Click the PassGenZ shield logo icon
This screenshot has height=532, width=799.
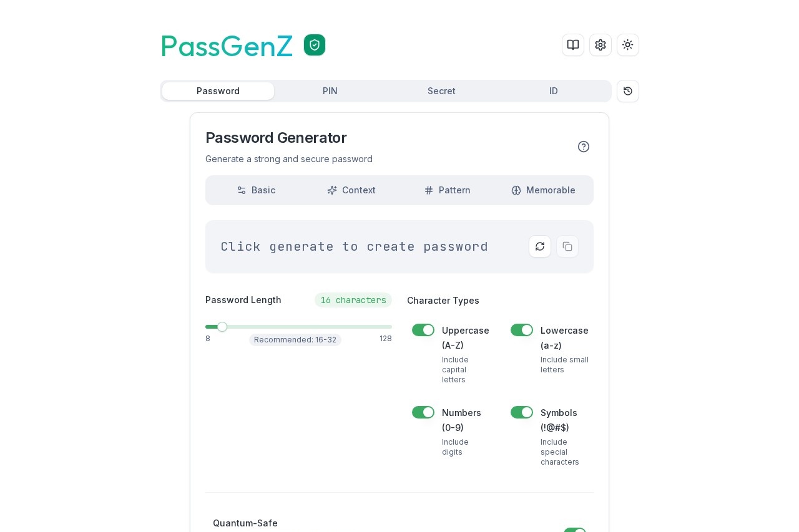pyautogui.click(x=315, y=45)
